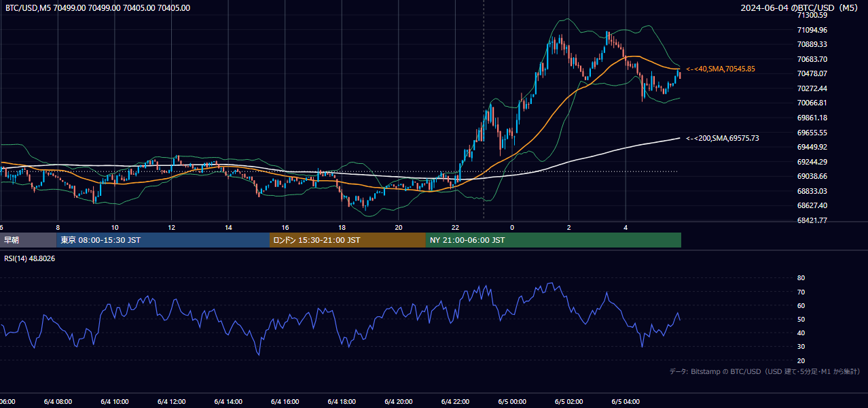Click the 6/5 02:00 time label

click(x=569, y=402)
